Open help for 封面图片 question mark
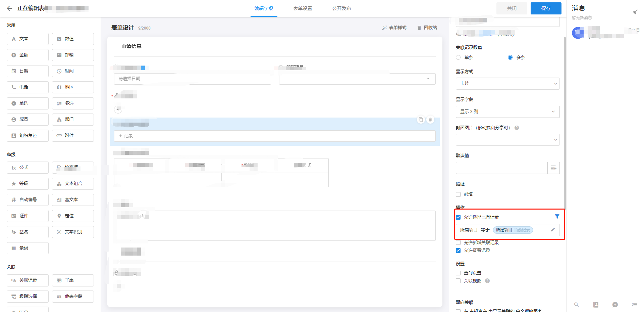Viewport: 644px width, 312px height. [517, 128]
